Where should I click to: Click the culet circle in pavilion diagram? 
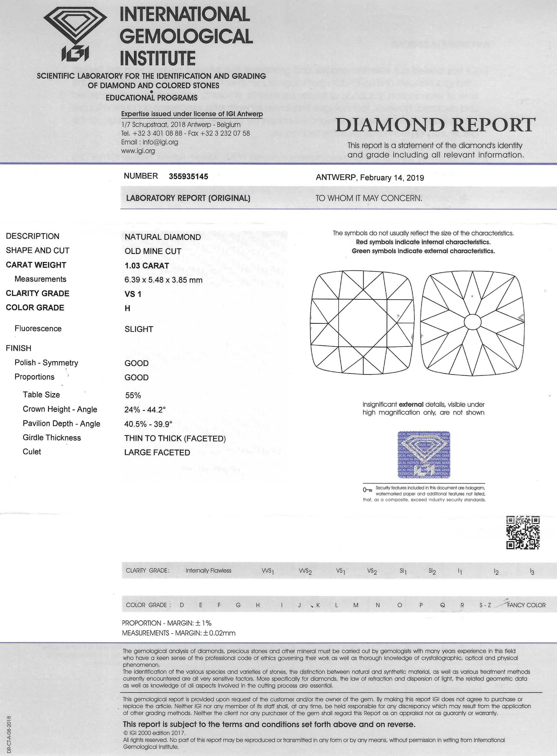click(x=473, y=322)
